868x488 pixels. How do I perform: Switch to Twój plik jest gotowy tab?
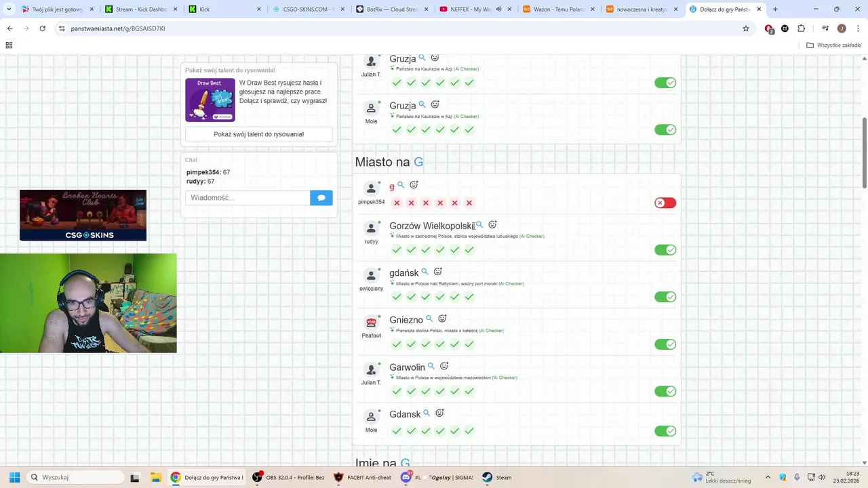(58, 9)
